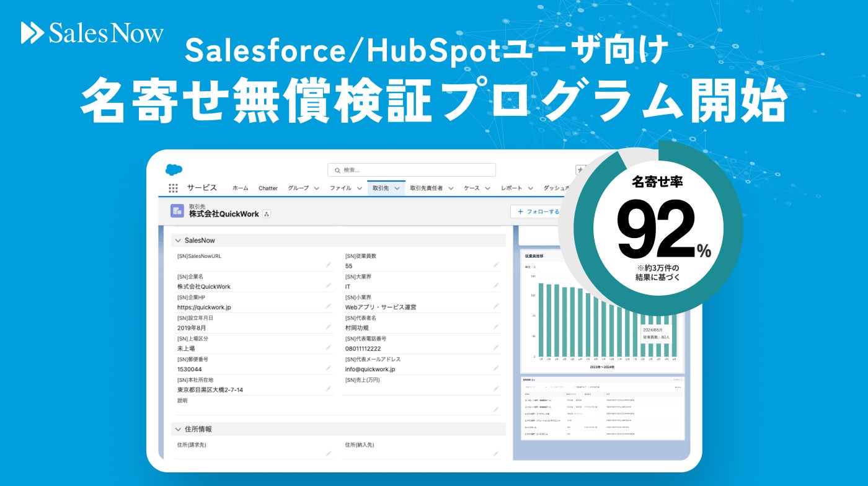Open the ケース tab dropdown chevron

[487, 188]
